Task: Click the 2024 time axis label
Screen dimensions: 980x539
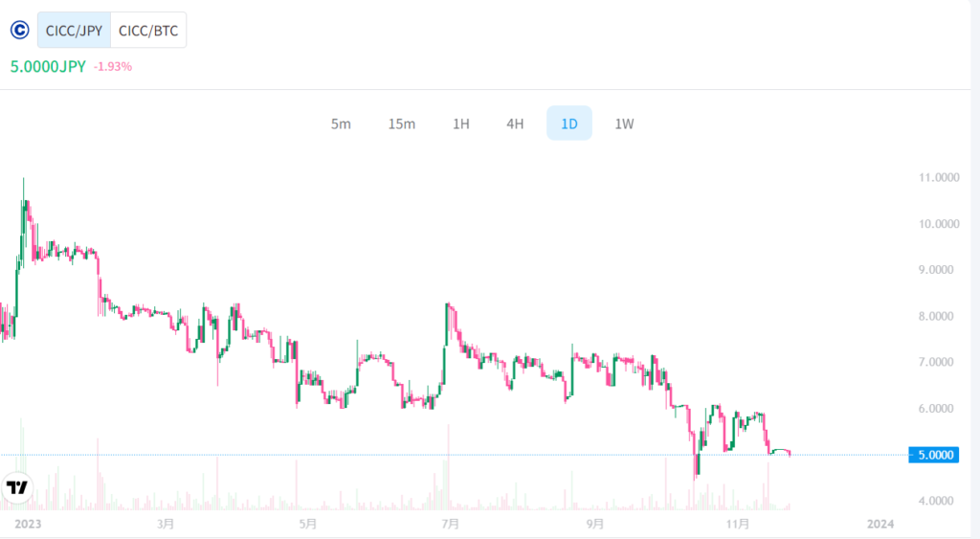Action: coord(880,524)
